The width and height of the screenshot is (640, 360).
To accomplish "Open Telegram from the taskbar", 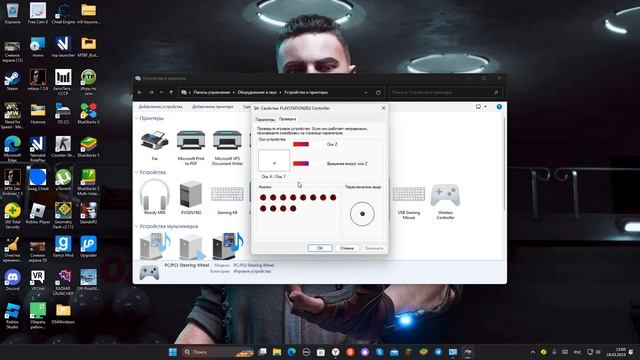I will click(438, 352).
